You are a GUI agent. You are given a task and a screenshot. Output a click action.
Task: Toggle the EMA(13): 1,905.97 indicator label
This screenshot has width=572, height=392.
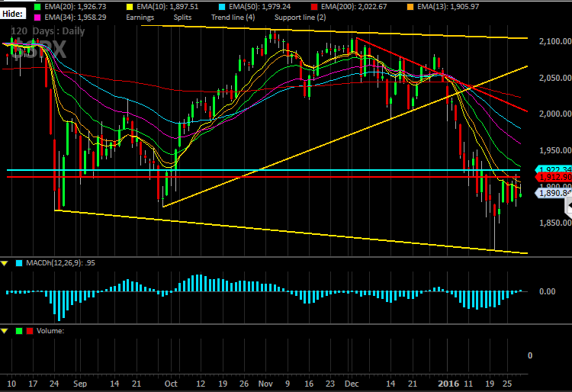[x=448, y=7]
